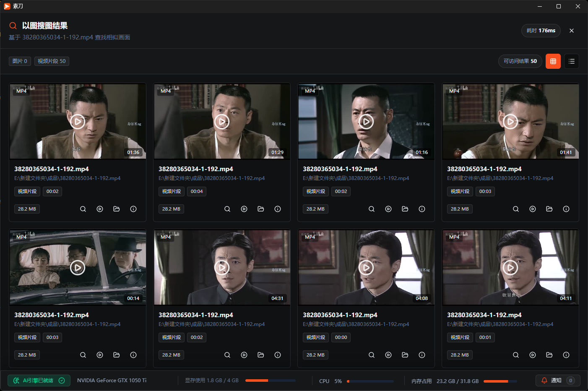Screen dimensions: 588x391
Task: Open the folder for the 04:08 clip
Action: (405, 355)
